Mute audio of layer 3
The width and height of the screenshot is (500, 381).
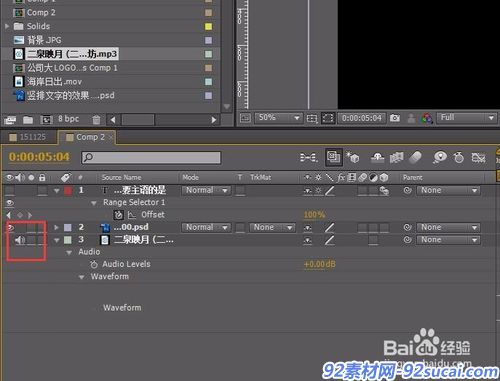20,240
